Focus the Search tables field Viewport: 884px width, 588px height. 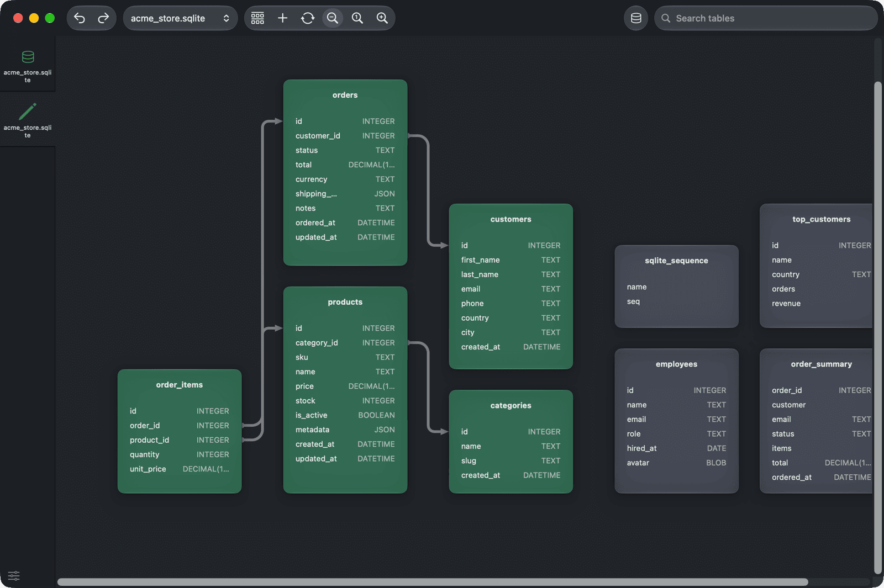766,18
